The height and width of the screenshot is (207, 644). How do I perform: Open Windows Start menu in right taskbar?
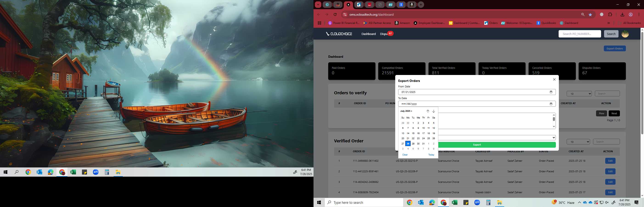click(319, 202)
